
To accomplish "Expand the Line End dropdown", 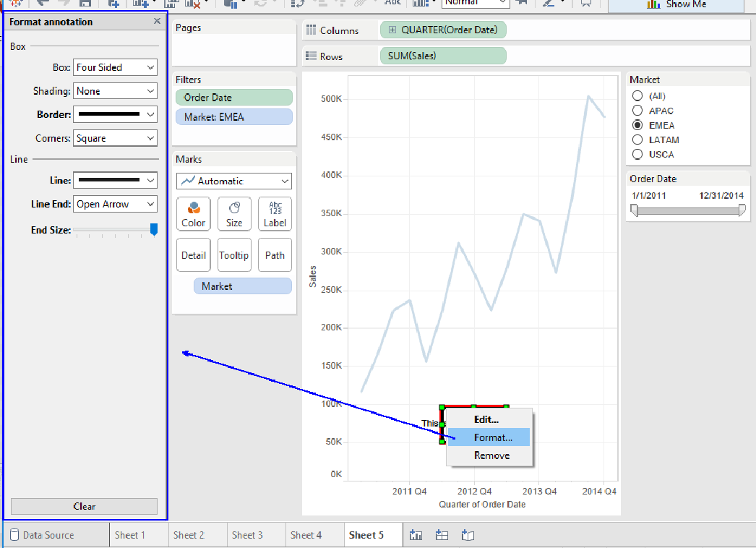I will pos(115,204).
